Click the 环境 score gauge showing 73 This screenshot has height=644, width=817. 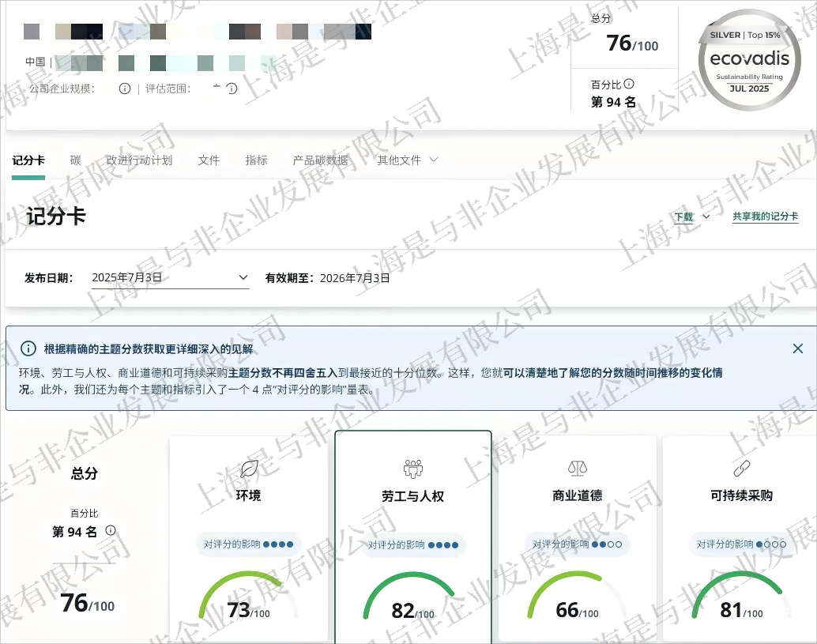click(x=248, y=602)
